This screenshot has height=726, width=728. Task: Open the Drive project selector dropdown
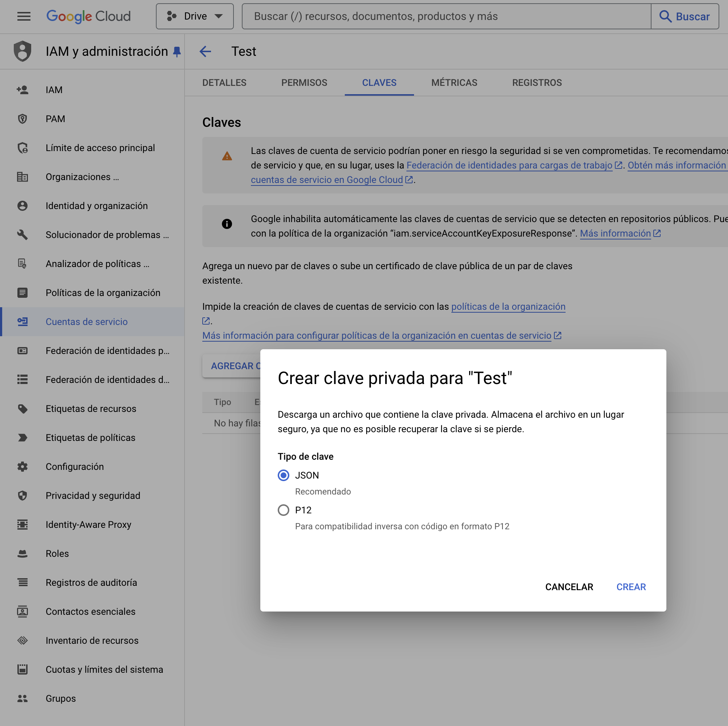click(x=195, y=16)
